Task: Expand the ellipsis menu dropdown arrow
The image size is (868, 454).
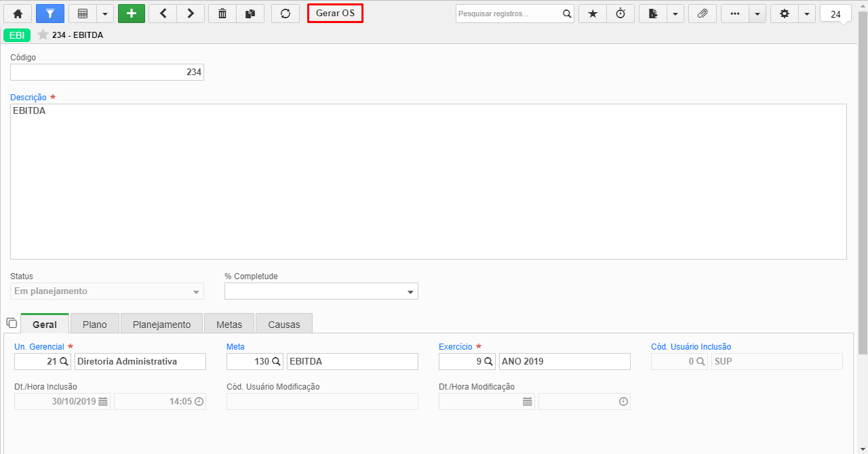Action: click(x=757, y=14)
